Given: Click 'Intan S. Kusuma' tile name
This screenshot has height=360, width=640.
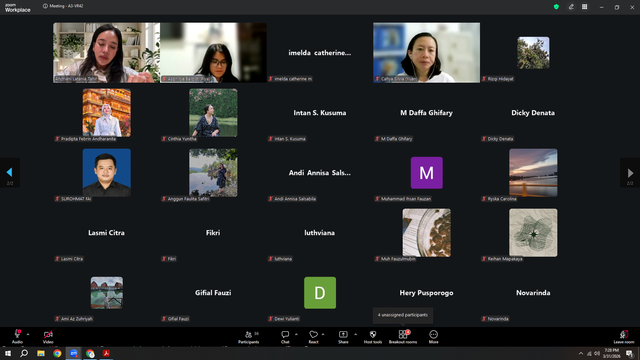Looking at the screenshot, I should (x=320, y=113).
